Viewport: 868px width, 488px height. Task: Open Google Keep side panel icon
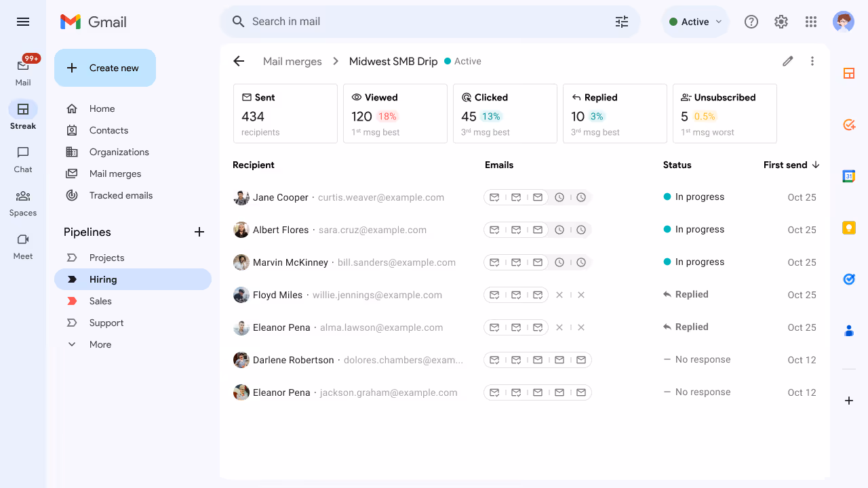(849, 228)
